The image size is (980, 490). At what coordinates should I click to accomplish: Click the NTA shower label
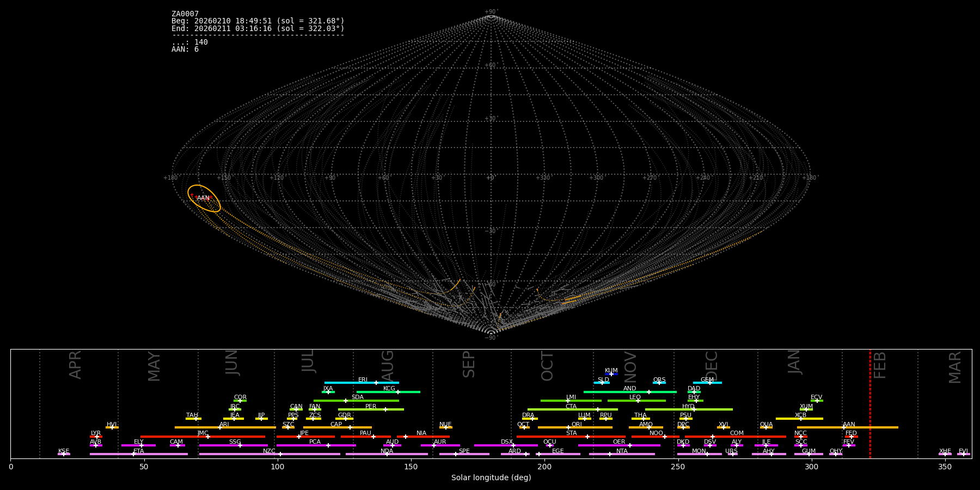[622, 451]
